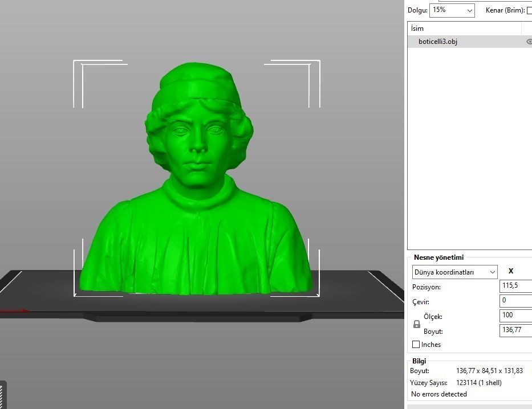Open the Dolgu 15% infill dropdown
This screenshot has height=409, width=532.
tap(452, 10)
